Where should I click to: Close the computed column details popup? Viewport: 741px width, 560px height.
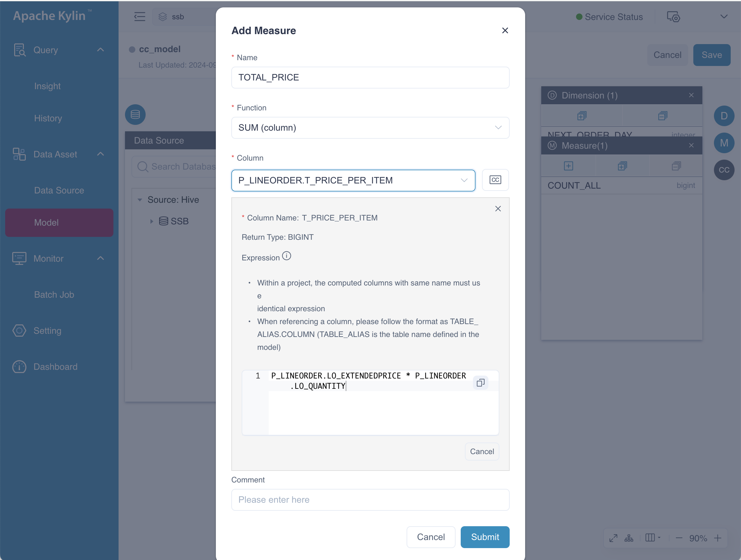click(498, 208)
